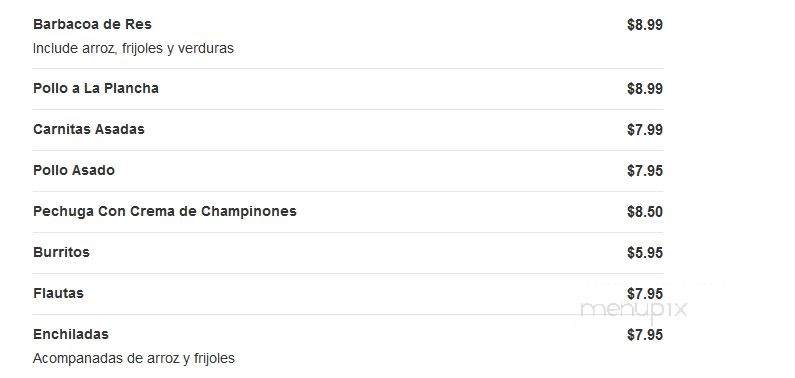Select the Carnitas Asadas menu item
Screen dimensions: 795x378
pyautogui.click(x=89, y=129)
